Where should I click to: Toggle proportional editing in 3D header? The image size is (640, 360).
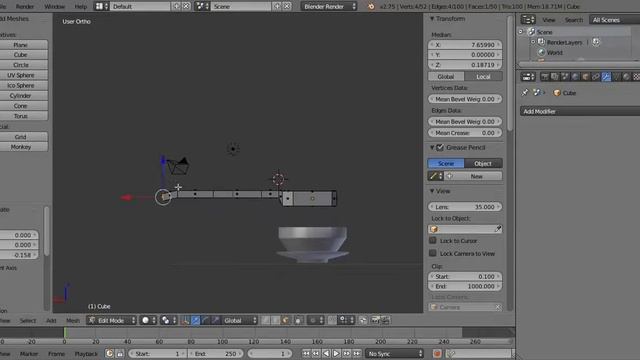[x=317, y=320]
